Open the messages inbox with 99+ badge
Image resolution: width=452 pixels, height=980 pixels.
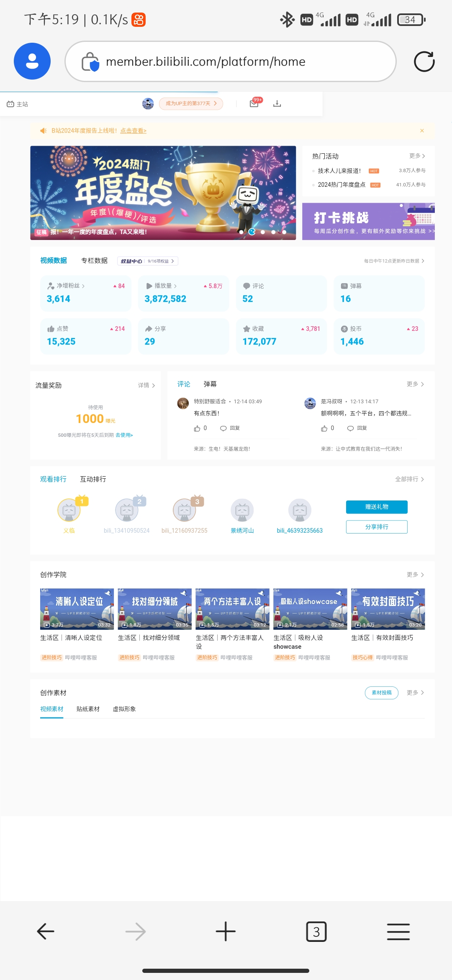(x=254, y=103)
